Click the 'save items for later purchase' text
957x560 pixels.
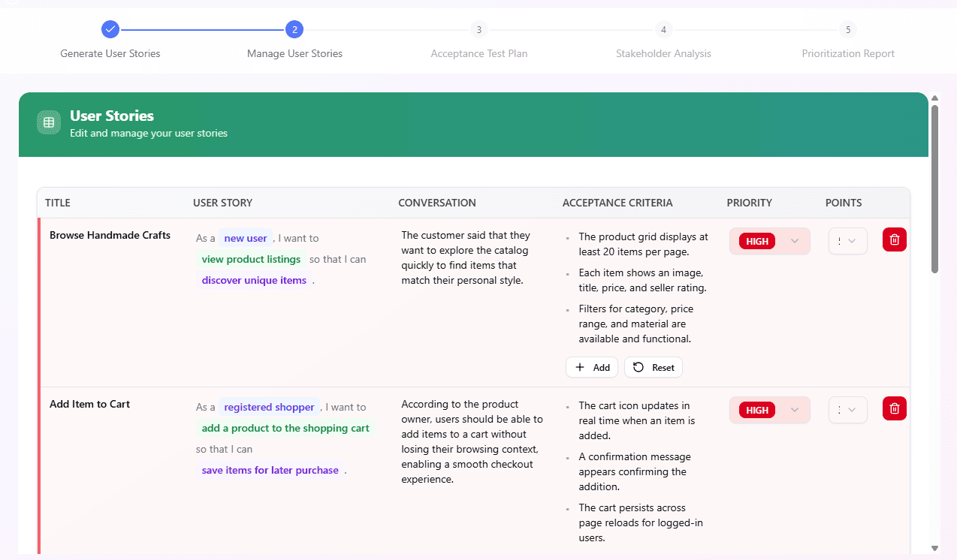pyautogui.click(x=270, y=470)
